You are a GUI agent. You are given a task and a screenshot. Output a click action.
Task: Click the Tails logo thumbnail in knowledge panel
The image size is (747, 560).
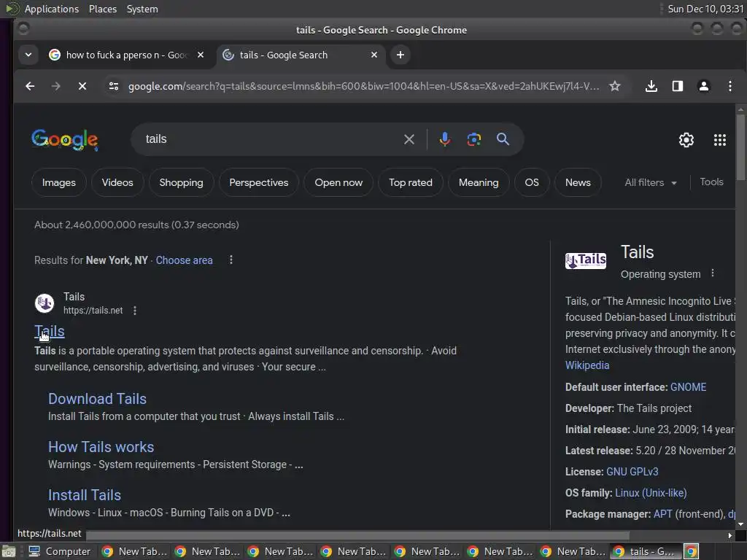point(586,260)
